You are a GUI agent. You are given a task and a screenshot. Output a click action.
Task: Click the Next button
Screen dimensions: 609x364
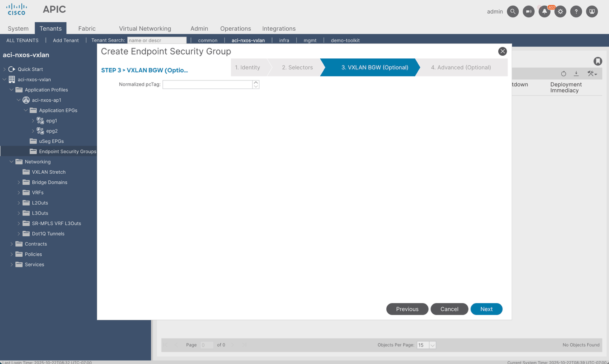(486, 309)
